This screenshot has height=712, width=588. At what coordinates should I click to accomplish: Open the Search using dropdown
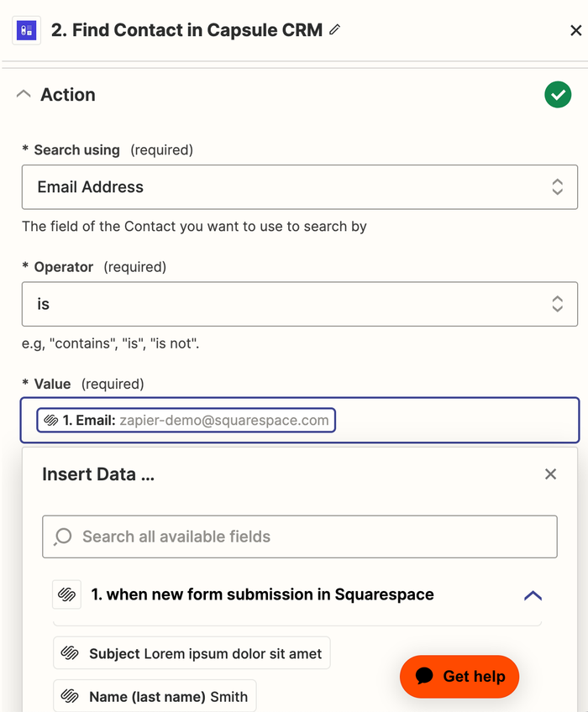(x=299, y=187)
